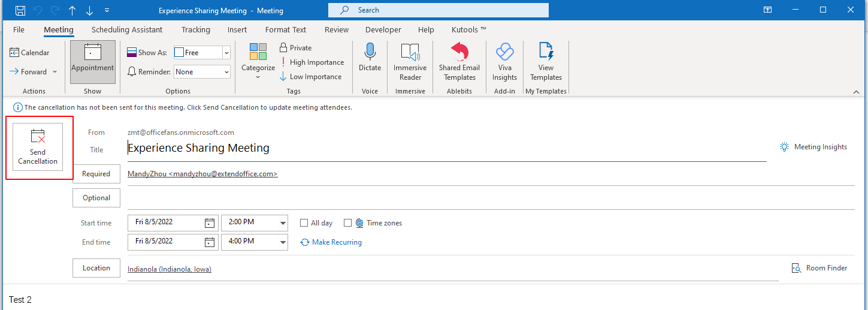Click the Send Cancellation button
This screenshot has width=868, height=310.
38,147
